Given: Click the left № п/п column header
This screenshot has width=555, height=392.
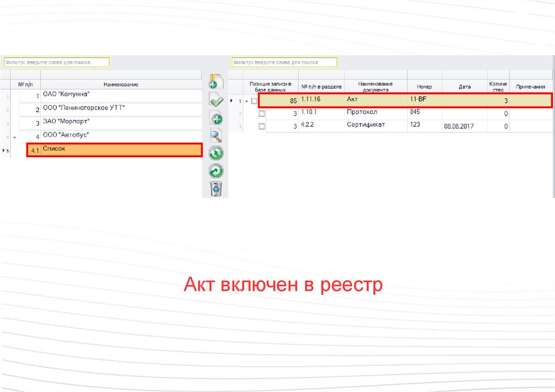Looking at the screenshot, I should (x=25, y=84).
